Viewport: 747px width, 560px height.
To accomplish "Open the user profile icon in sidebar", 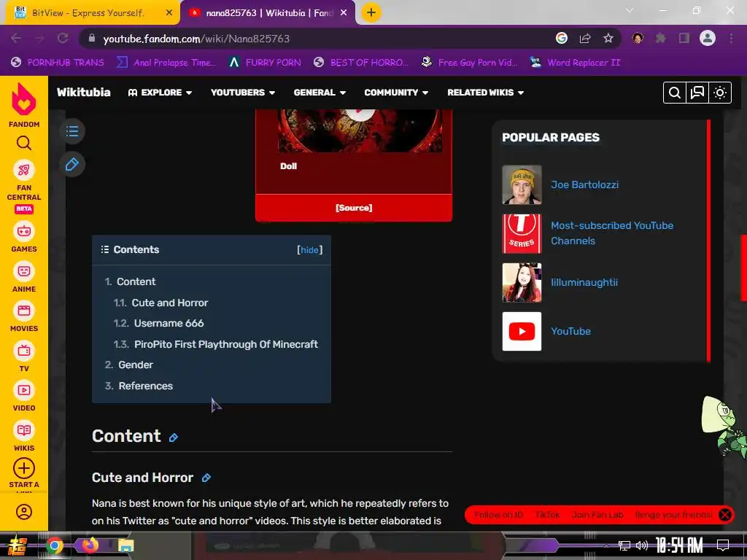I will coord(24,512).
